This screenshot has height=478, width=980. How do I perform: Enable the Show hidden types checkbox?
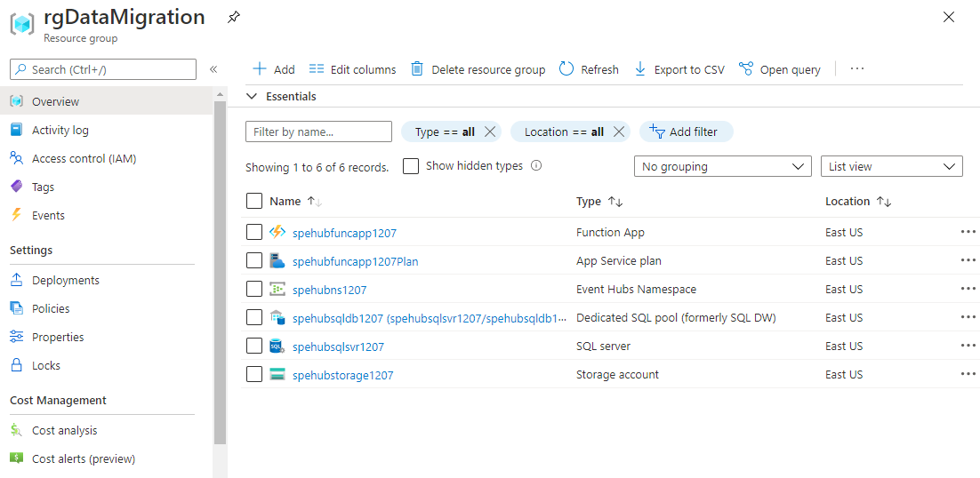click(411, 167)
